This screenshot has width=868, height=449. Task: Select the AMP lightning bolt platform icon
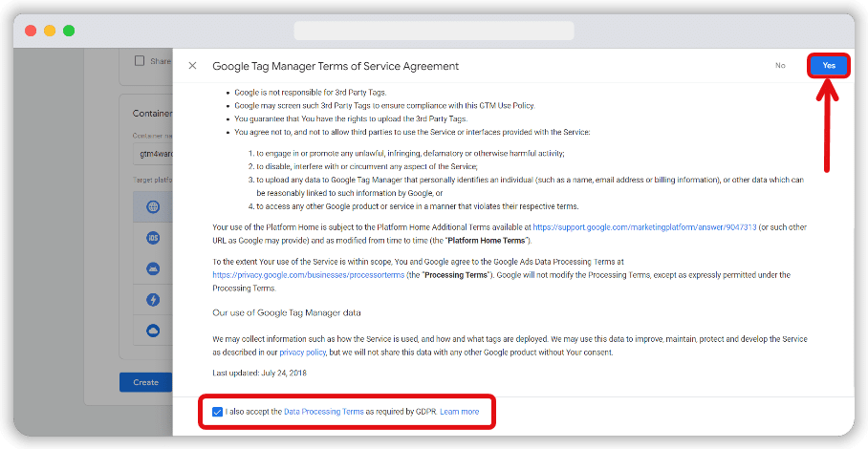click(x=153, y=300)
